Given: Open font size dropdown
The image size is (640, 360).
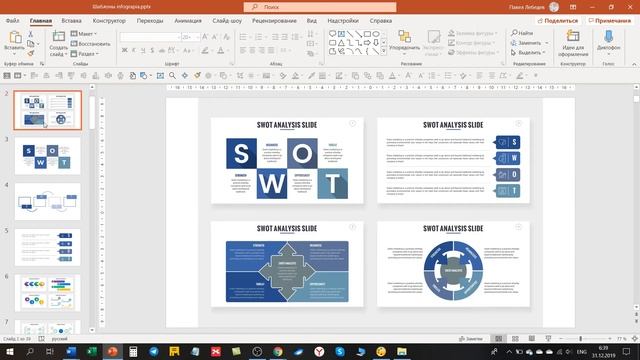Looking at the screenshot, I should pos(198,37).
